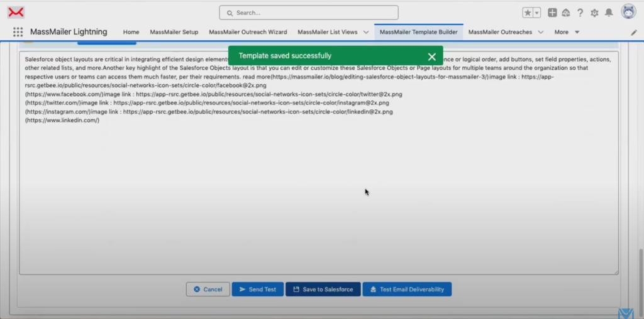Open the Setup gear icon
Screen dimensions: 644x319
pos(594,13)
